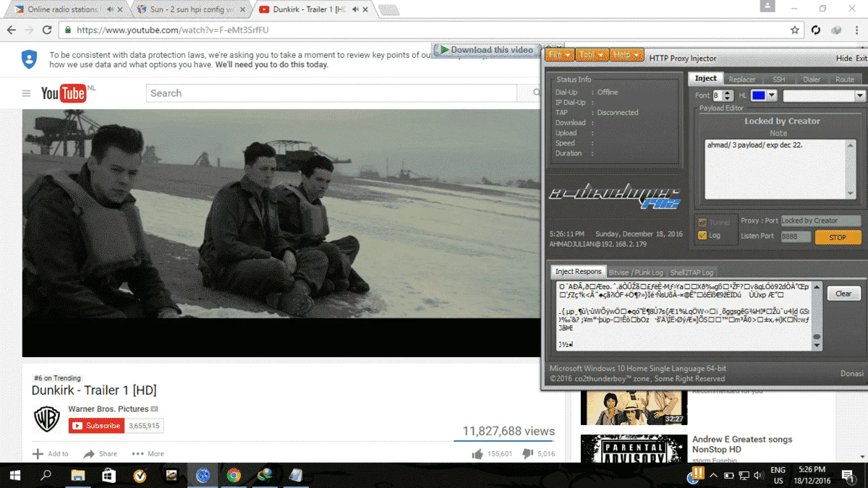The image size is (868, 488).
Task: Click Download this video button
Action: click(x=487, y=50)
